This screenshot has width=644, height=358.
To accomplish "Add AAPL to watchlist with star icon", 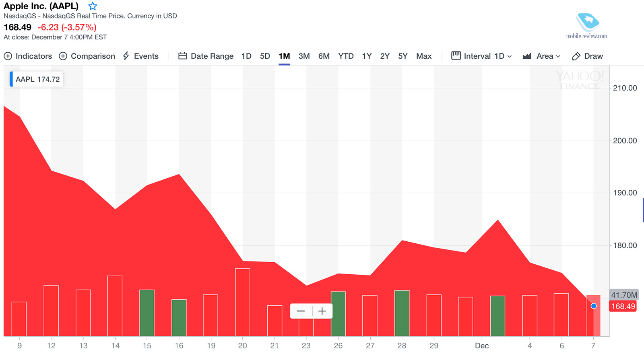I will pyautogui.click(x=93, y=6).
